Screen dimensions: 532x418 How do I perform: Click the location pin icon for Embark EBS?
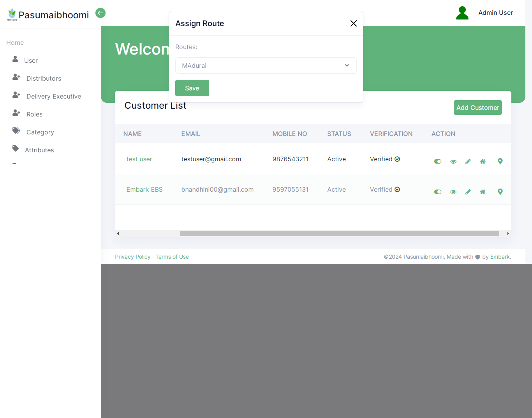click(500, 192)
